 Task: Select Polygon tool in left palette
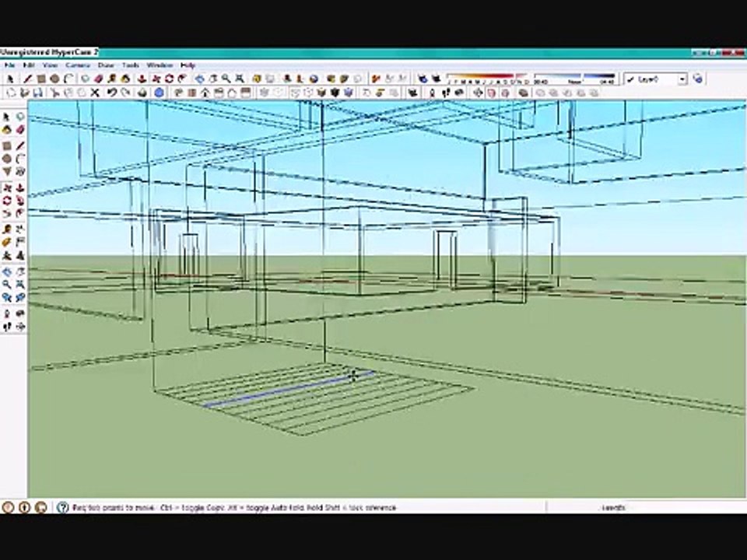point(7,171)
